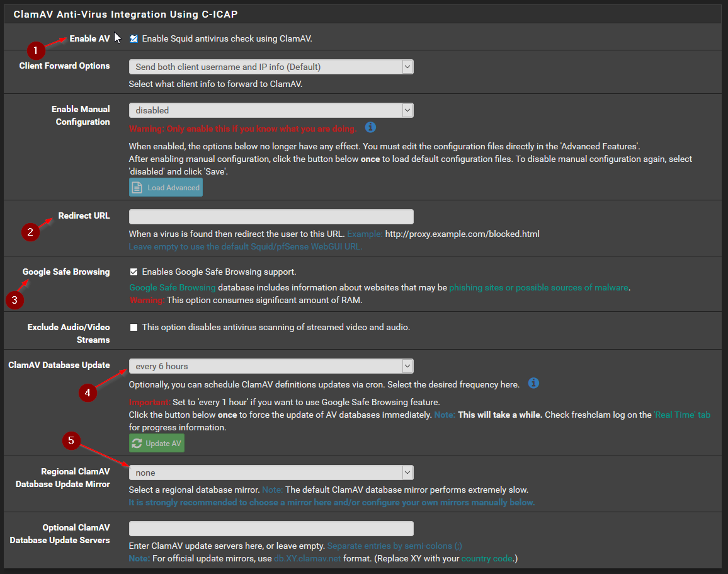728x574 pixels.
Task: Enable the Exclude Audio/Video Streams checkbox
Action: point(134,328)
